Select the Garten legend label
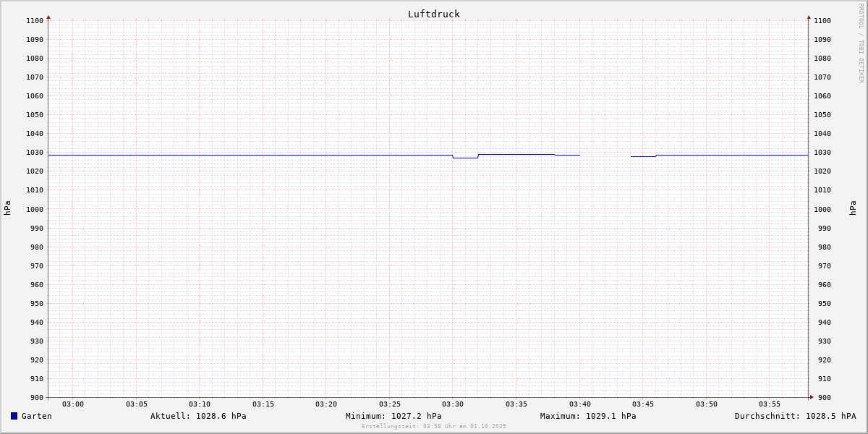 pyautogui.click(x=37, y=416)
